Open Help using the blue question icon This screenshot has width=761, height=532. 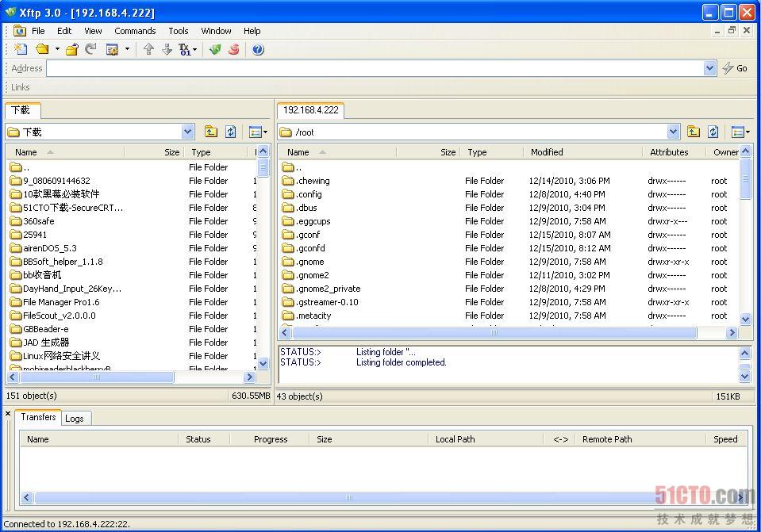pos(258,49)
